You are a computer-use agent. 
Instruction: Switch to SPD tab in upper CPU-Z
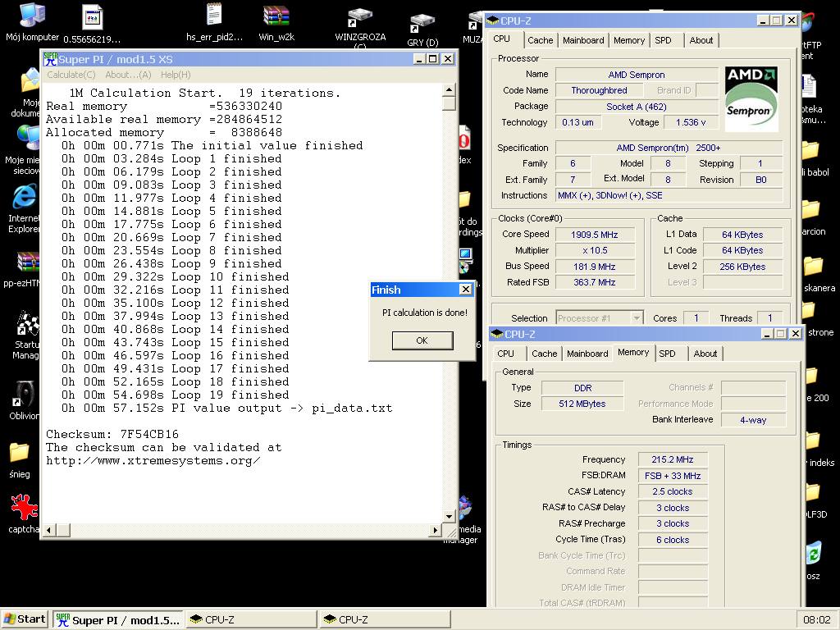(663, 40)
